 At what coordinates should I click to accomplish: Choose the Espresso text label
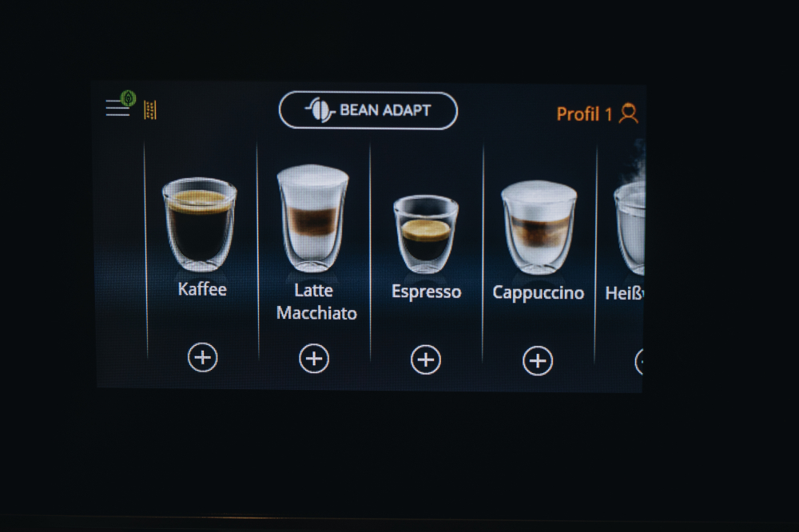click(426, 292)
